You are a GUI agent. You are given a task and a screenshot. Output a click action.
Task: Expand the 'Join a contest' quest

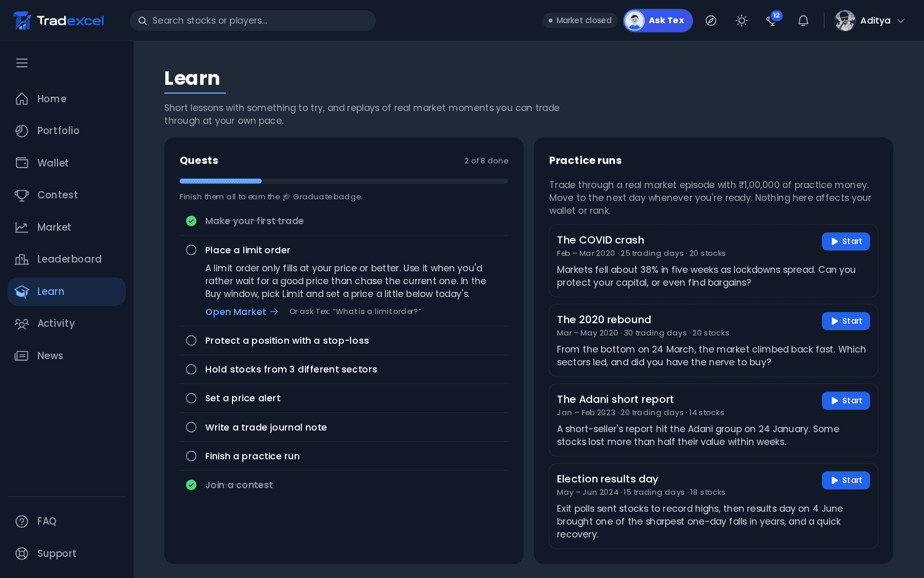click(344, 485)
